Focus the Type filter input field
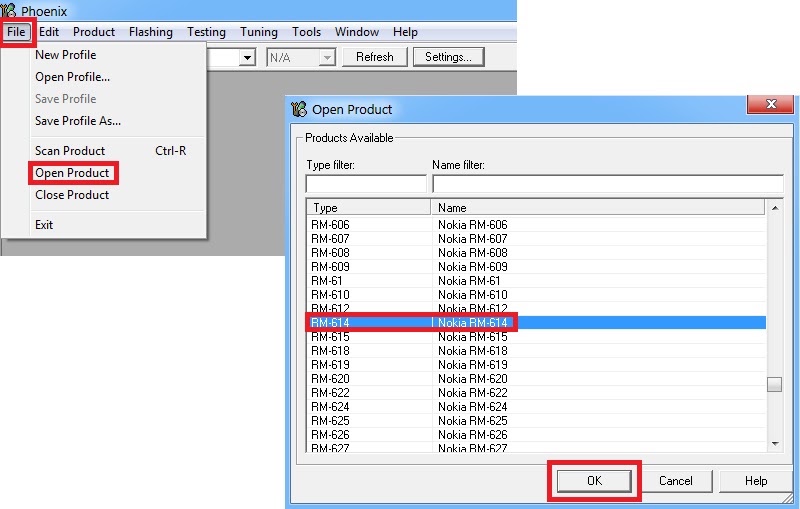 (366, 184)
